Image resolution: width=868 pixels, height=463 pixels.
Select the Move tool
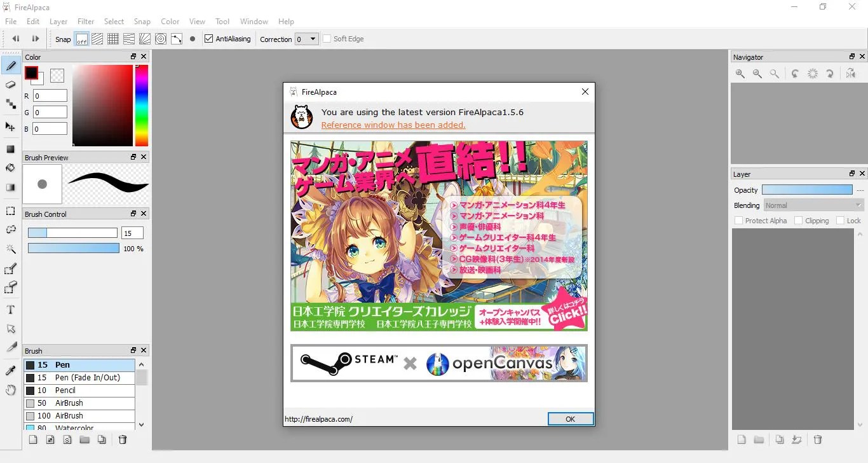coord(11,127)
